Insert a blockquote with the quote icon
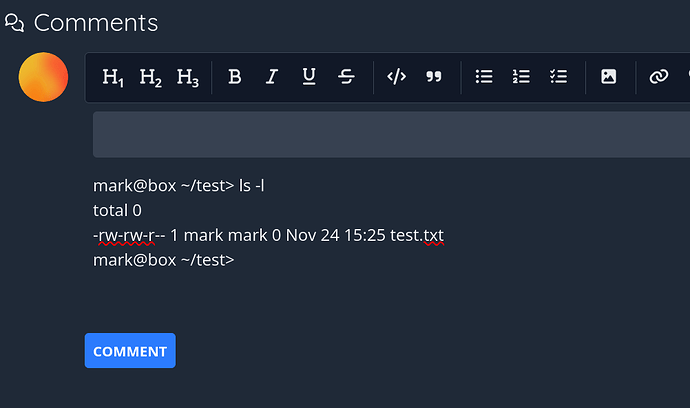Viewport: 690px width, 408px height. pyautogui.click(x=434, y=77)
